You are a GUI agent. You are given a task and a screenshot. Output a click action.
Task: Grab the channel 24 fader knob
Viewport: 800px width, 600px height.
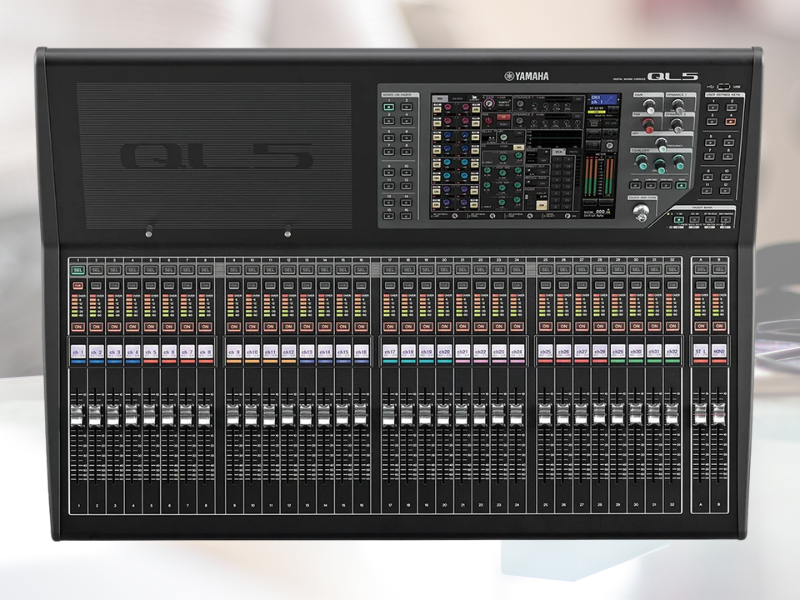pos(516,415)
